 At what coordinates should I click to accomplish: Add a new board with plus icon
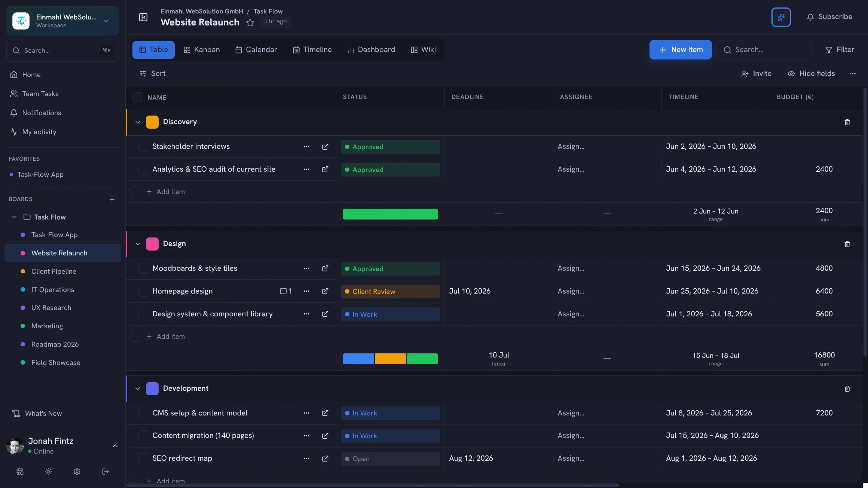click(112, 199)
